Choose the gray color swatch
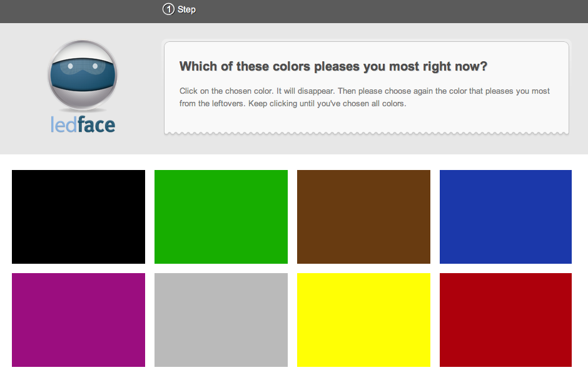 (x=221, y=319)
